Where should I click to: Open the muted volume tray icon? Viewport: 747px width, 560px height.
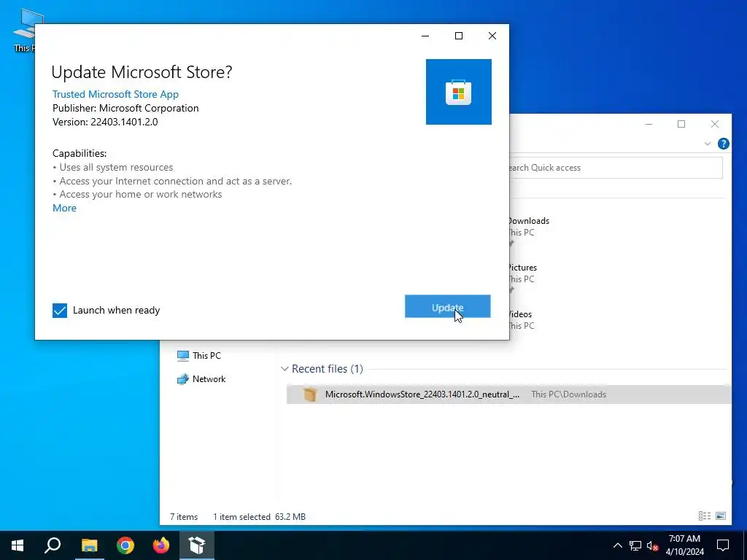[653, 545]
